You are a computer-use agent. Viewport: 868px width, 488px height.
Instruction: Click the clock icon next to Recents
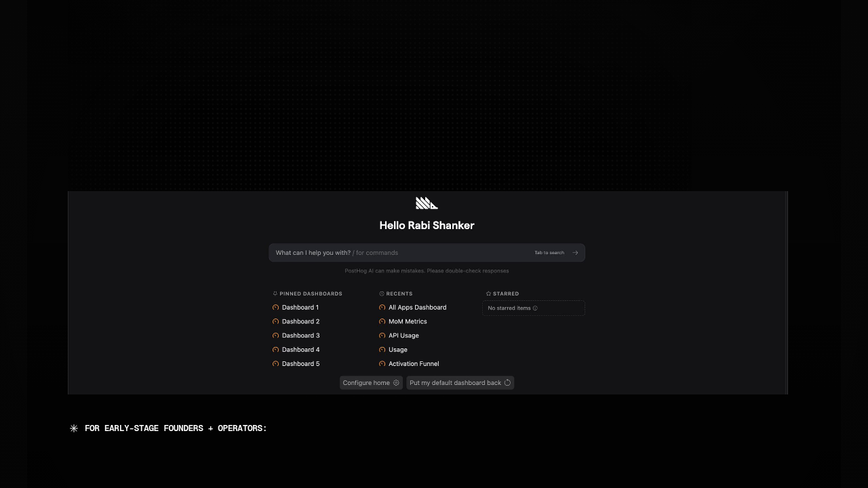(382, 293)
